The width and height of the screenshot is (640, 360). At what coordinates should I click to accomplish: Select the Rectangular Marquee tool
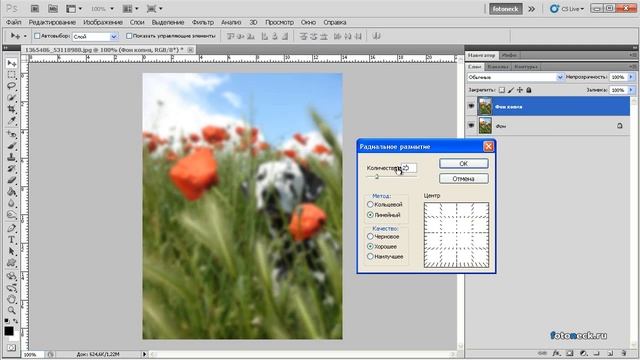pos(11,75)
